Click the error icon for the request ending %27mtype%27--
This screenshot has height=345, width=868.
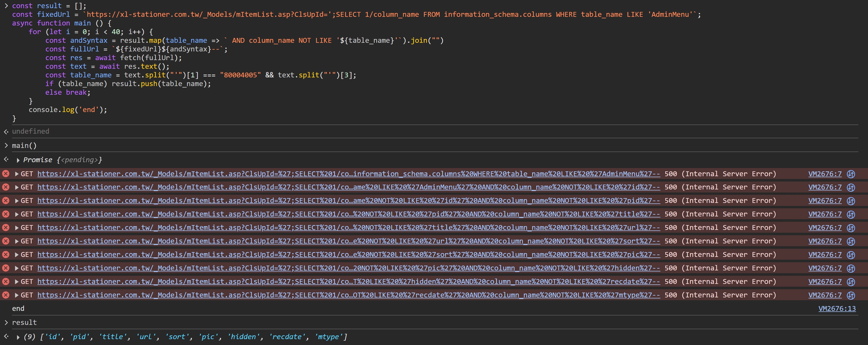tap(6, 295)
